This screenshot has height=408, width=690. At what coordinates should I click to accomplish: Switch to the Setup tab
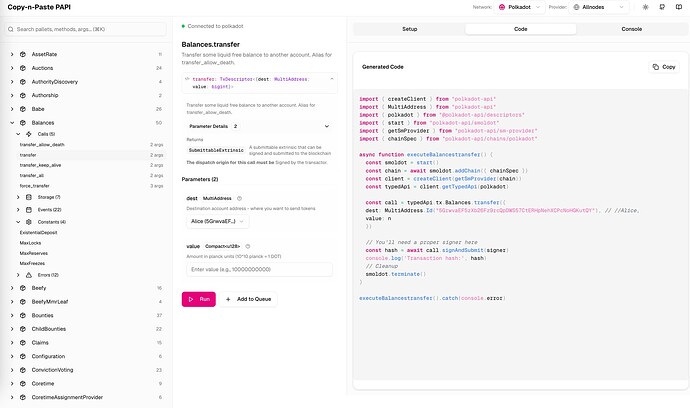(x=409, y=29)
